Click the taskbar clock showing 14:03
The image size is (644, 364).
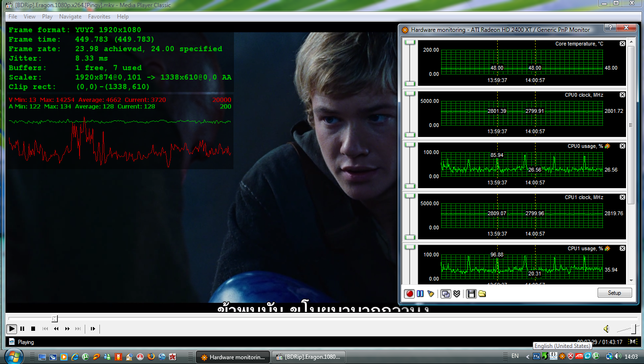pyautogui.click(x=632, y=356)
